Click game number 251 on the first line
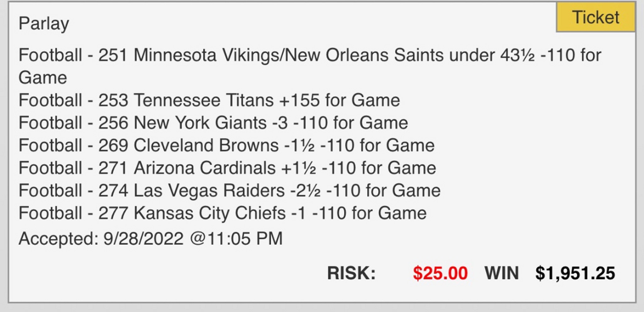This screenshot has width=644, height=312. pos(113,55)
